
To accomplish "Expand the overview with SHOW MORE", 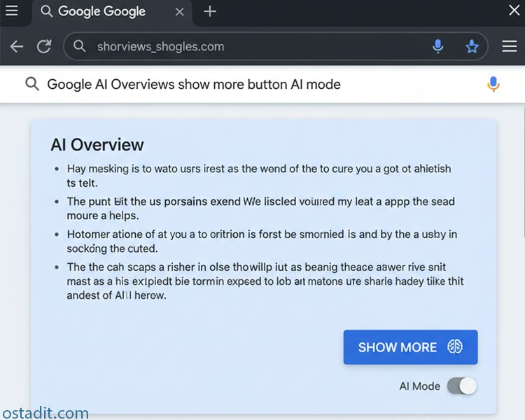I will point(410,347).
